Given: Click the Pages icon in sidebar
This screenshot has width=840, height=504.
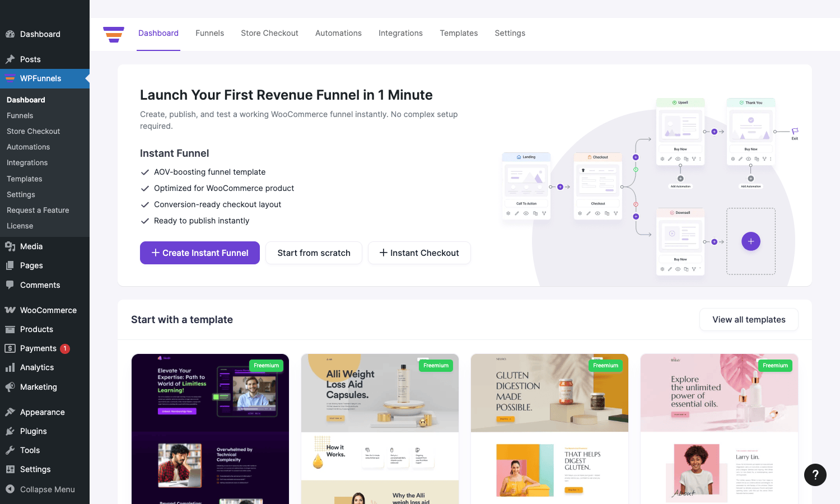Looking at the screenshot, I should [10, 265].
